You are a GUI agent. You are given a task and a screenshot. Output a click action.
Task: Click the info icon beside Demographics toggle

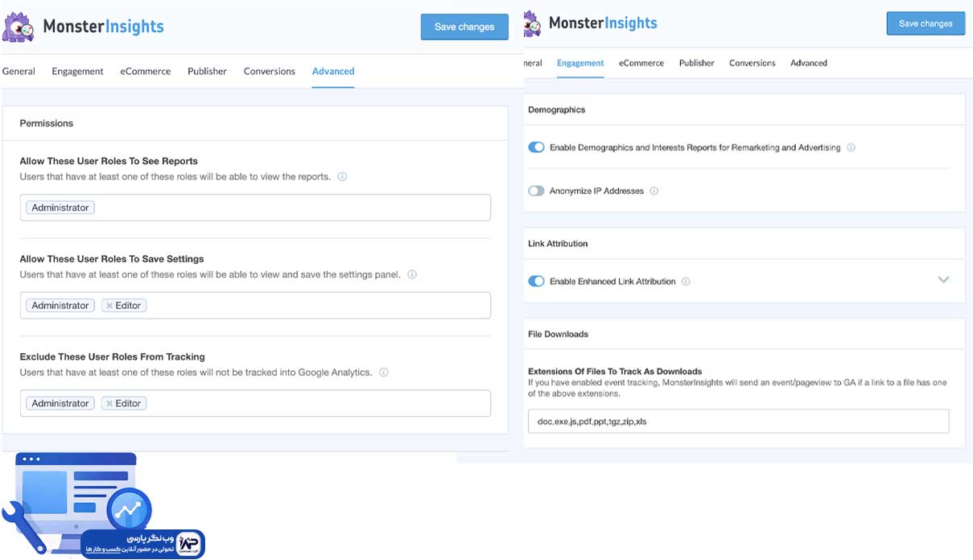coord(851,147)
